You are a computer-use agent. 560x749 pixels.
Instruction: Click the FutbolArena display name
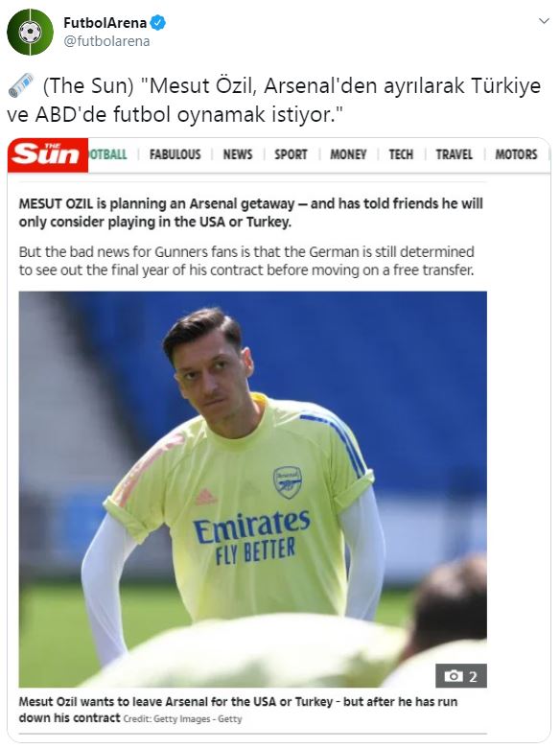(x=105, y=22)
